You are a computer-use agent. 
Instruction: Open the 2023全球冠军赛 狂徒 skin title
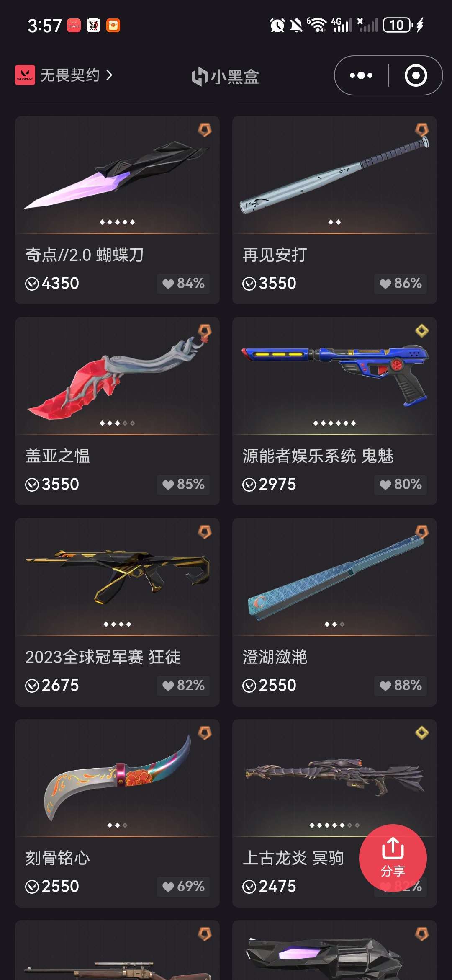(103, 657)
